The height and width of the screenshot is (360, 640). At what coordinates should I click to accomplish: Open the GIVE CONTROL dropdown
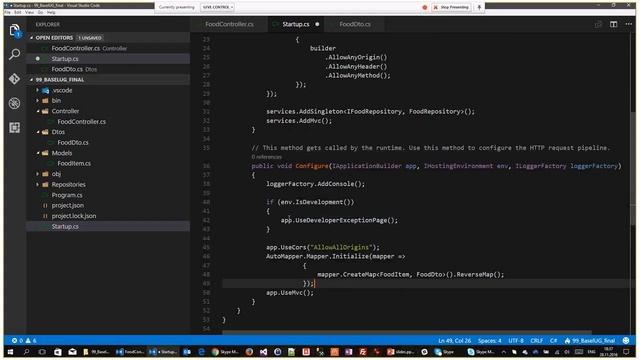pyautogui.click(x=218, y=7)
